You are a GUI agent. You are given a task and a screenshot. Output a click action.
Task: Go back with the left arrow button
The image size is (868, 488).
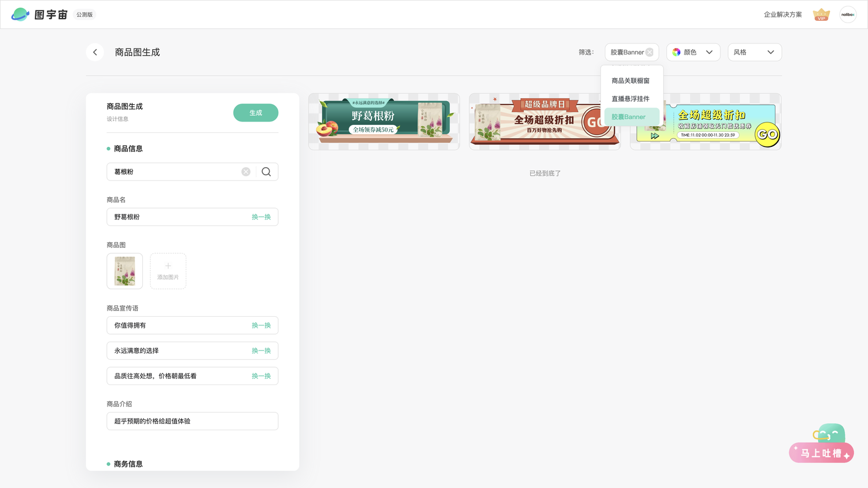click(x=95, y=52)
